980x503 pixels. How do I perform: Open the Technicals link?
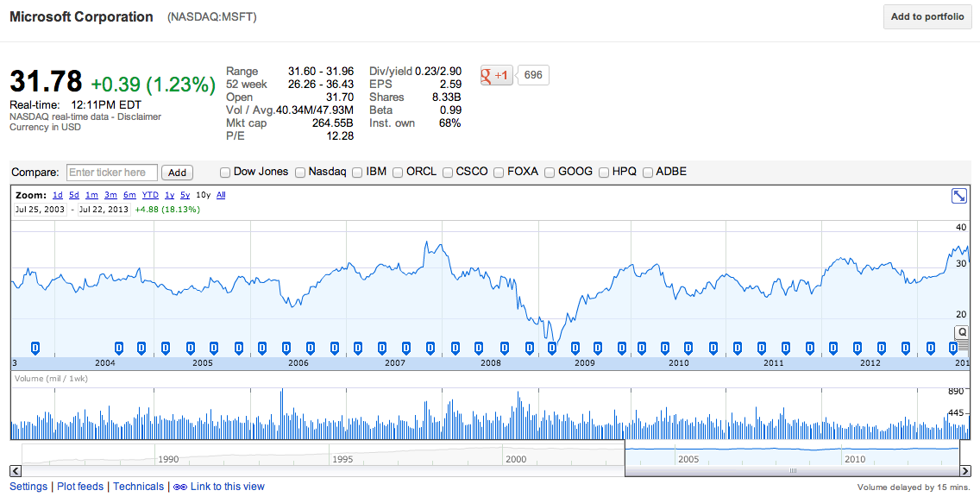pyautogui.click(x=138, y=487)
